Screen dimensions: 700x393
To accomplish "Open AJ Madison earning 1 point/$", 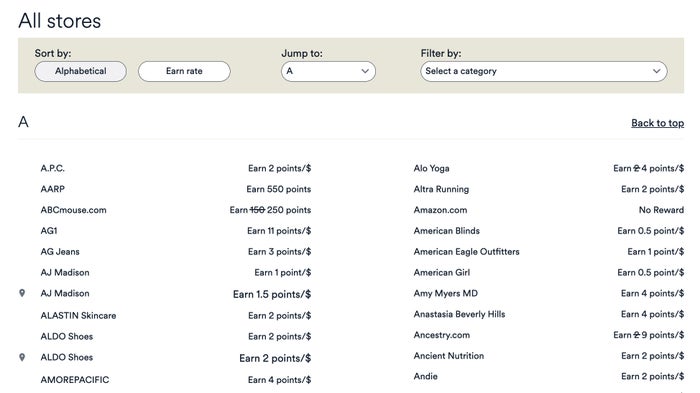I will click(65, 272).
